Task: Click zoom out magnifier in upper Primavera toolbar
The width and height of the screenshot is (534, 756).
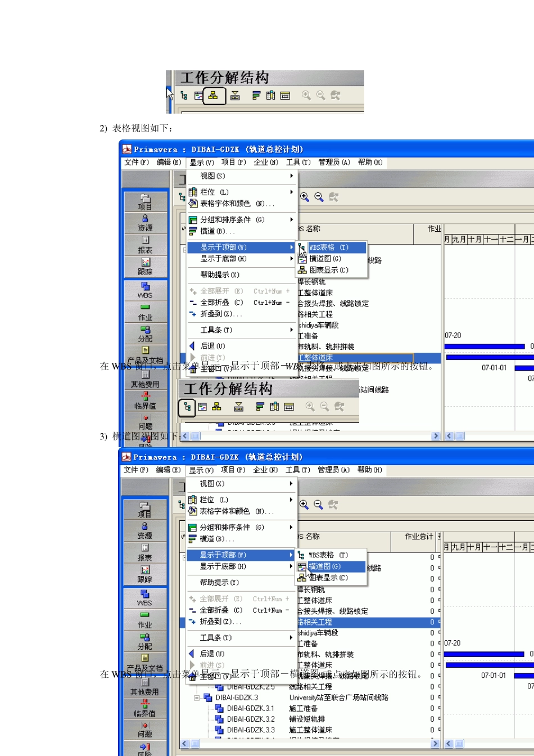Action: click(x=319, y=197)
